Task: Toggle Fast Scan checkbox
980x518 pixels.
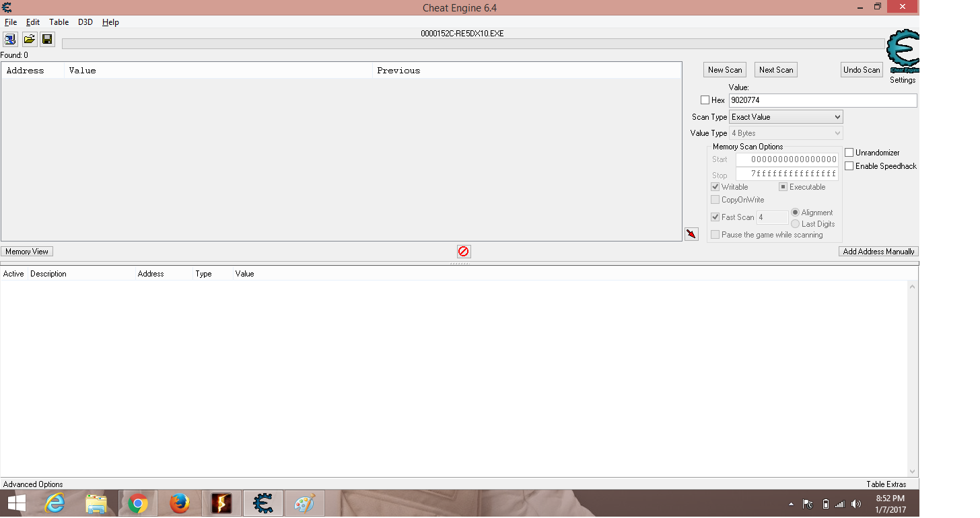Action: point(715,217)
